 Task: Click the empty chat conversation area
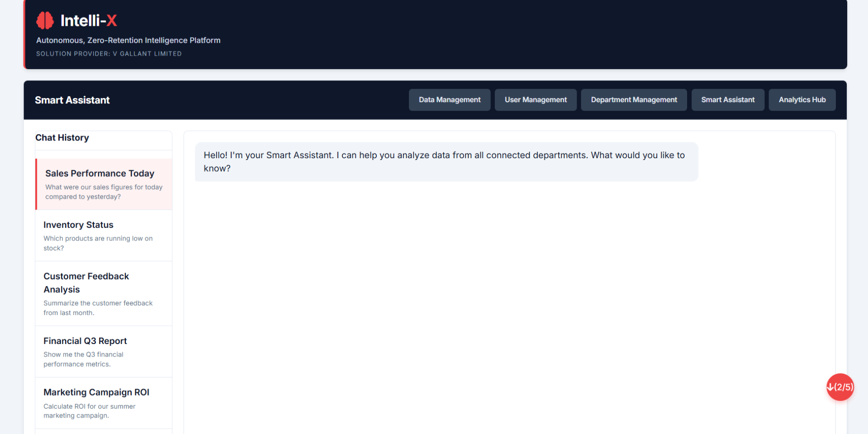coord(509,294)
